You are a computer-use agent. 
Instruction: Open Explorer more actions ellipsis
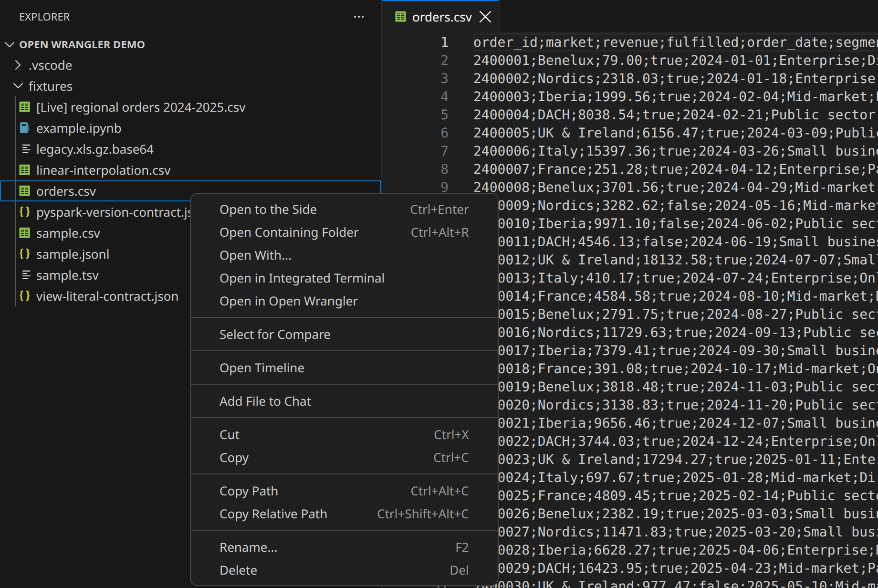coord(359,17)
